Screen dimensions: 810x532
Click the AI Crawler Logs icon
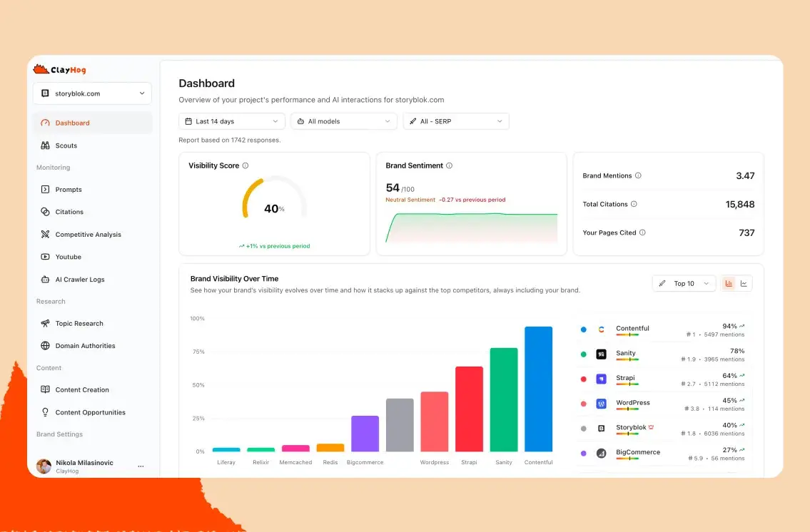pos(45,280)
